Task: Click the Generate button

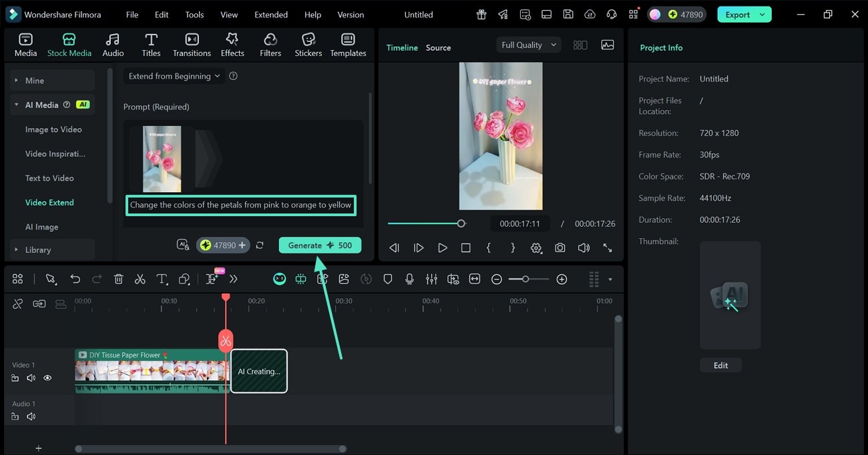Action: [320, 246]
